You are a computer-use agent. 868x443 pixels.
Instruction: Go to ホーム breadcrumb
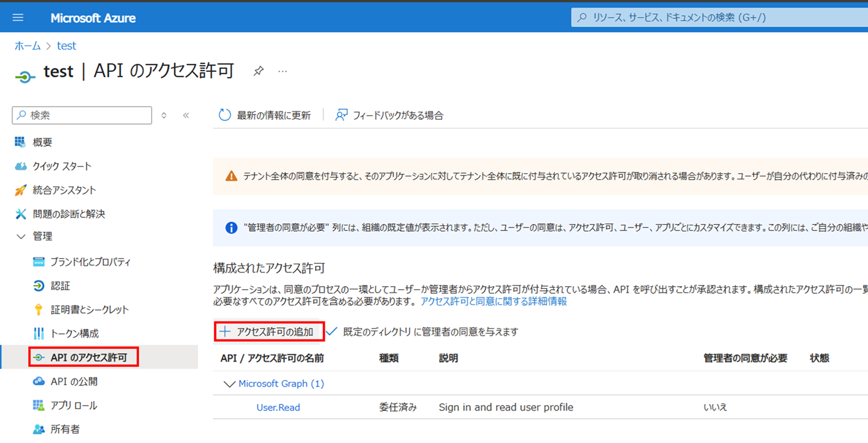(28, 46)
